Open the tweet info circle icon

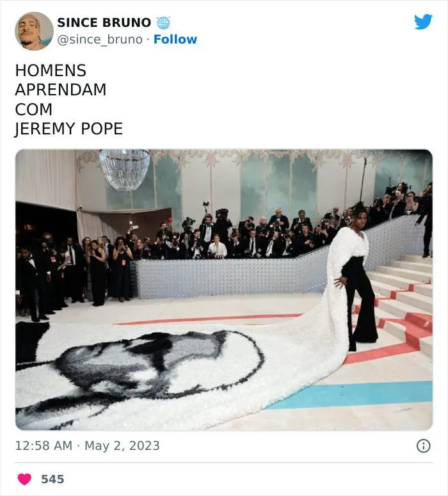pyautogui.click(x=423, y=446)
